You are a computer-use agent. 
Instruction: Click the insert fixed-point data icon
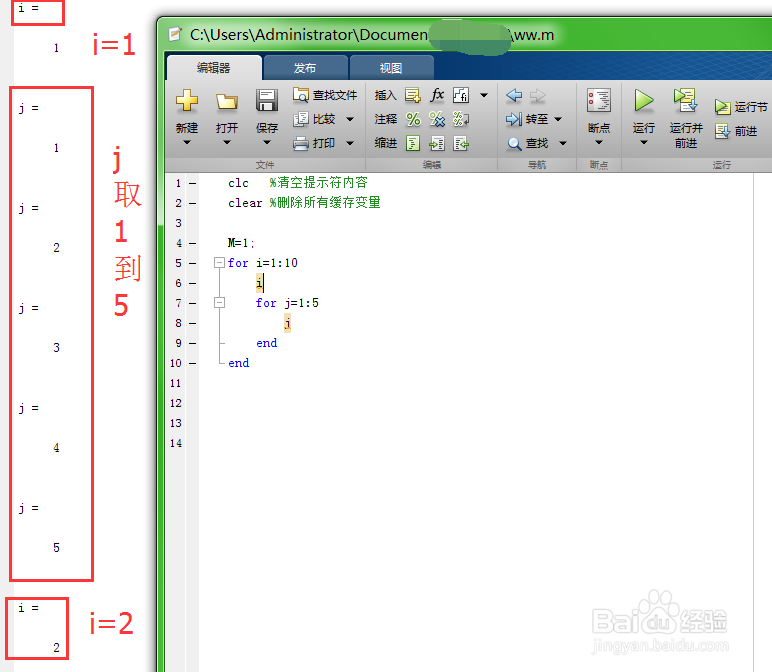coord(461,95)
